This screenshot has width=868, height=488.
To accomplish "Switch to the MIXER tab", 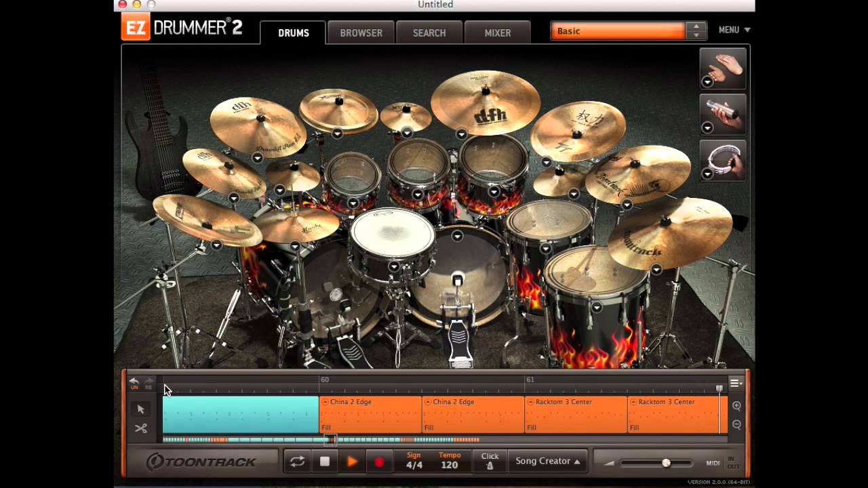I will pos(498,33).
